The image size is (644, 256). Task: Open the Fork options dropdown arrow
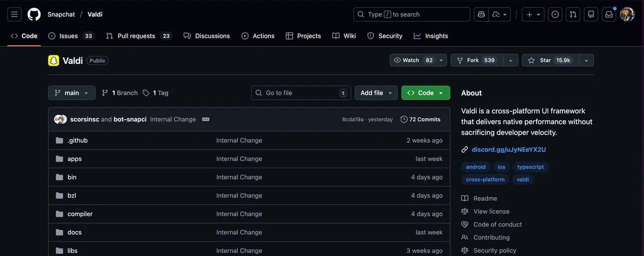(x=510, y=60)
